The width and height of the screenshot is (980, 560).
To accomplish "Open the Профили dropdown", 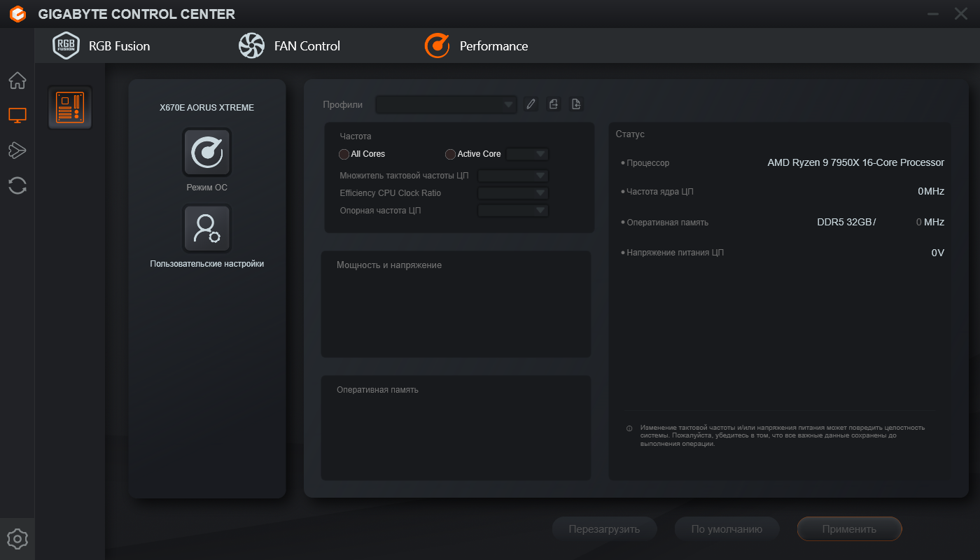I will coord(447,105).
